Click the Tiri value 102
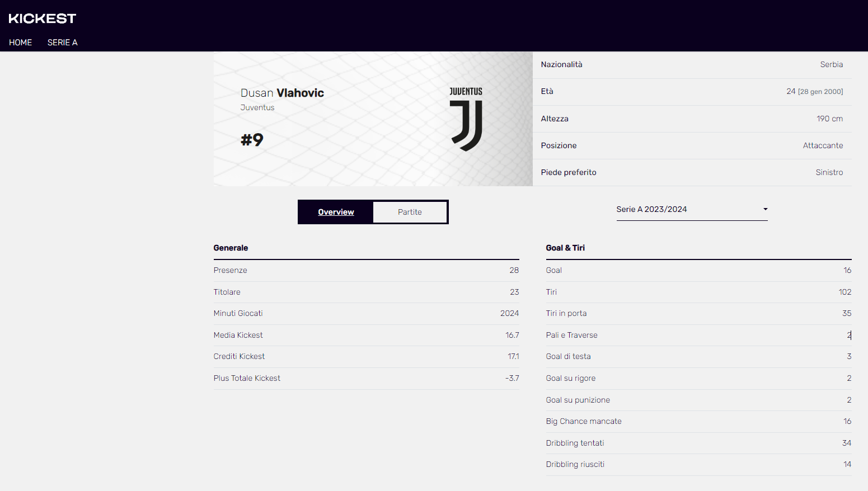This screenshot has width=868, height=491. (845, 292)
